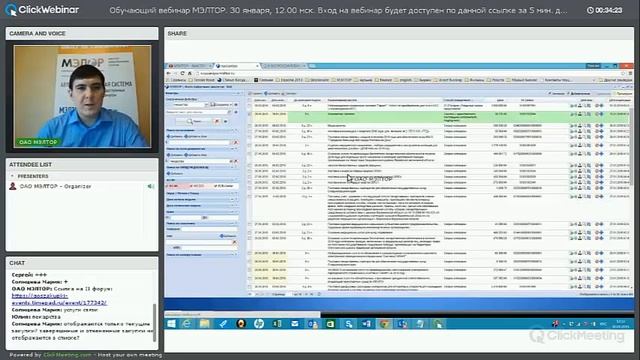Screen dimensions: 640x360
Task: Reload the page in shared browser
Action: click(182, 73)
